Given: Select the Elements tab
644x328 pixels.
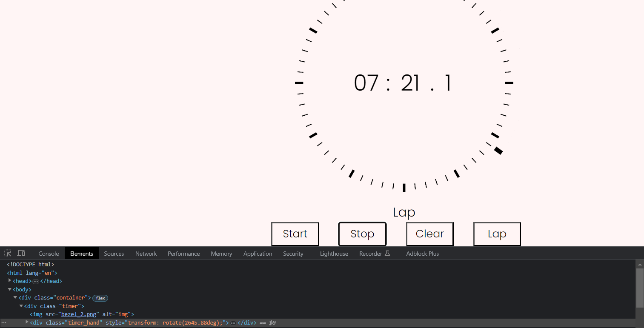Looking at the screenshot, I should [x=81, y=254].
